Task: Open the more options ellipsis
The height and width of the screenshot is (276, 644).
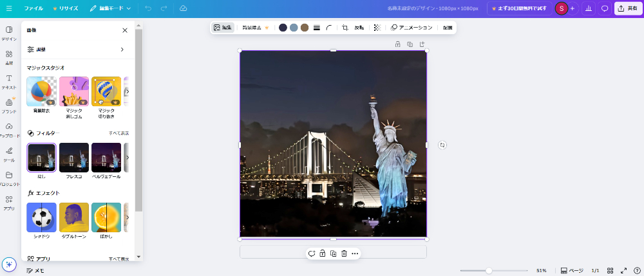Action: coord(355,253)
